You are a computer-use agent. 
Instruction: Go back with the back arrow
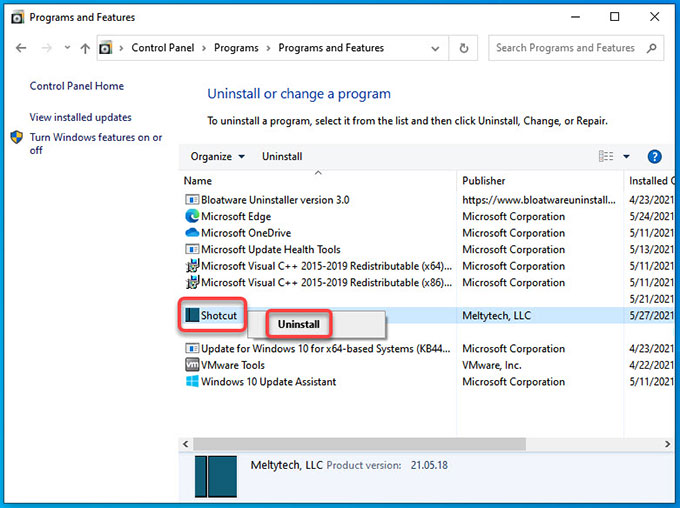click(21, 48)
